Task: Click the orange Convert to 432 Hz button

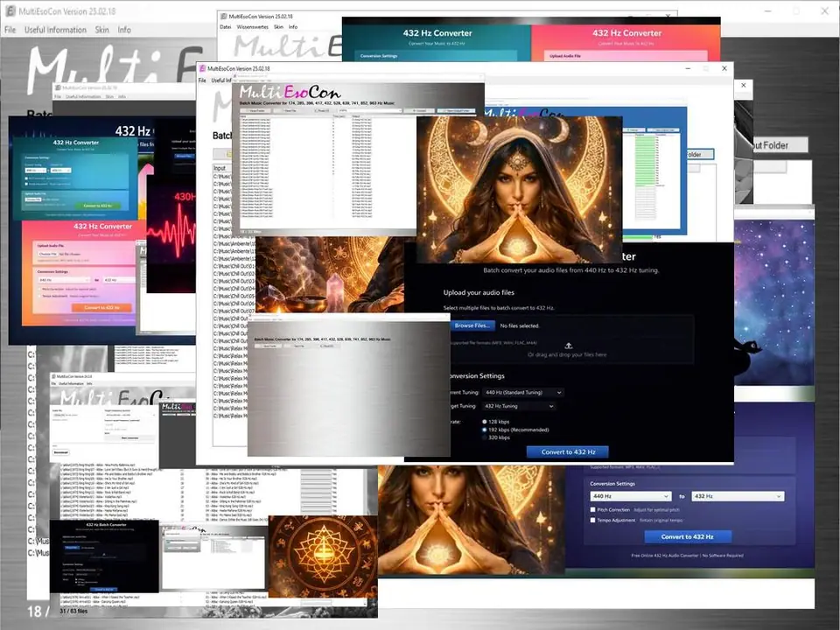Action: [101, 308]
